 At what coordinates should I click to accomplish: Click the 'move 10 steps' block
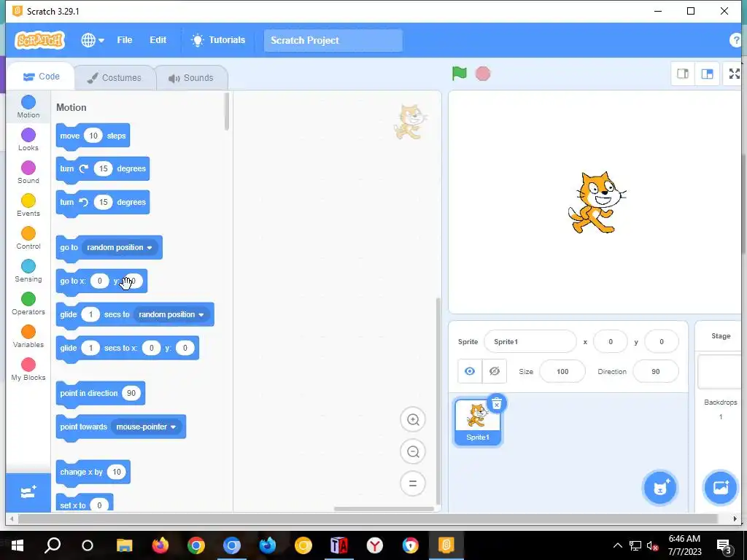tap(93, 136)
